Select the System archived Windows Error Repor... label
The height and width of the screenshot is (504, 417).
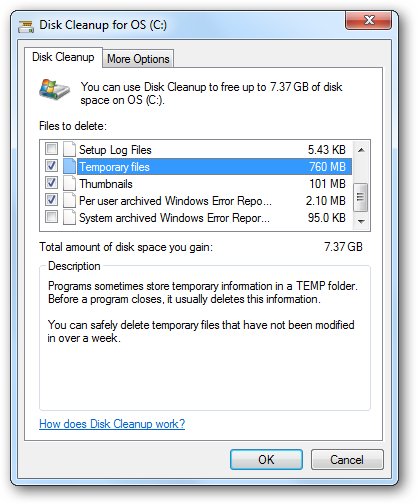click(174, 218)
